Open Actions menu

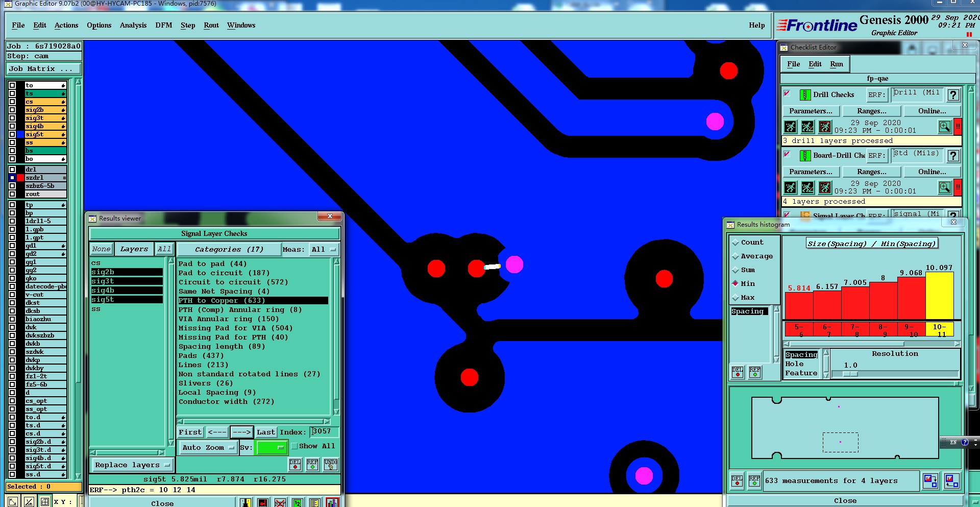[66, 26]
